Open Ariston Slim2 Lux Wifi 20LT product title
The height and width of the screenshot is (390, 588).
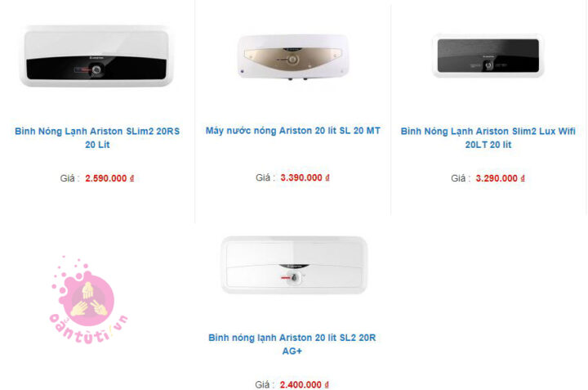[488, 137]
